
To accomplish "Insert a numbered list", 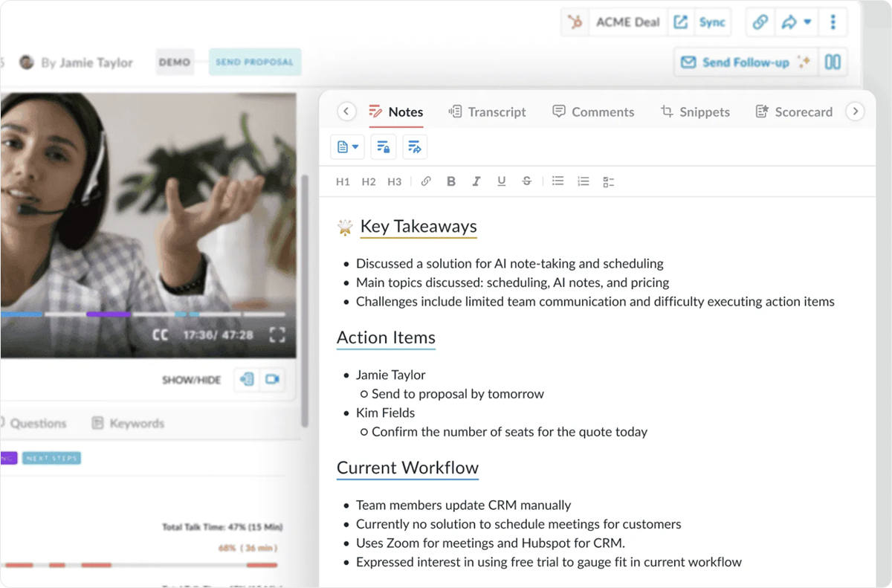I will click(584, 181).
